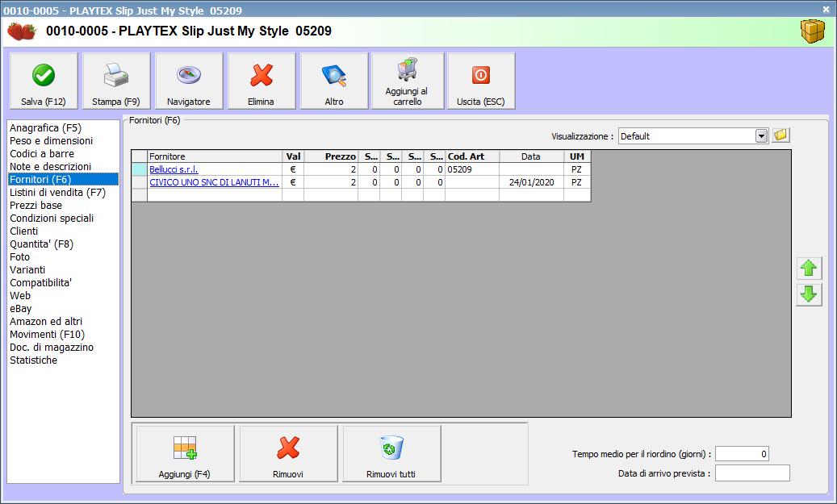Exit via the Uscita (ESC) button
The image size is (837, 504).
click(481, 81)
